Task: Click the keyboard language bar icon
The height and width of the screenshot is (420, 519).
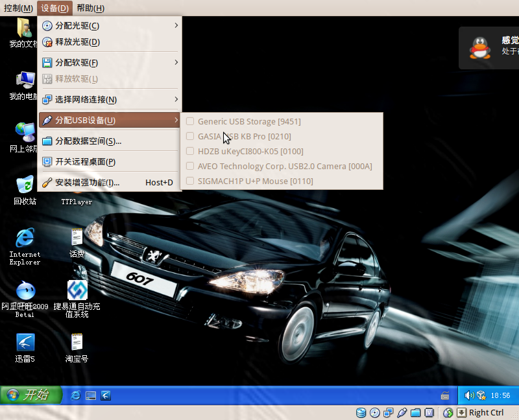Action: (445, 395)
